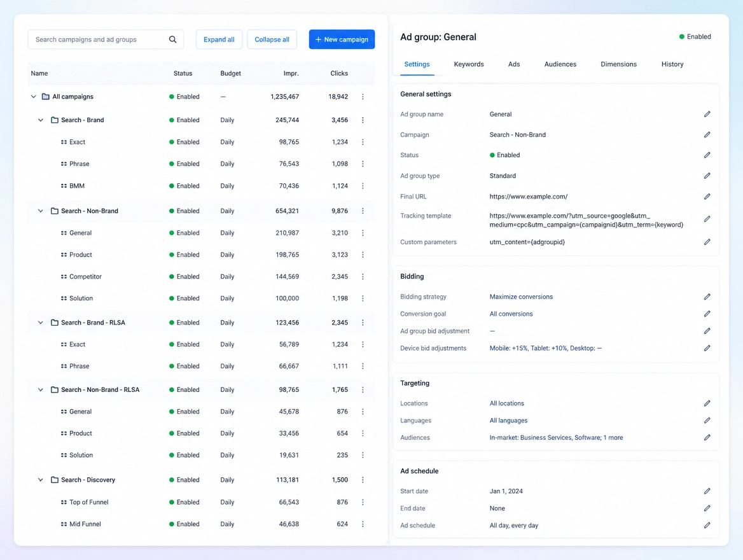Open the Mobile +15% bid adjustments link

point(545,348)
